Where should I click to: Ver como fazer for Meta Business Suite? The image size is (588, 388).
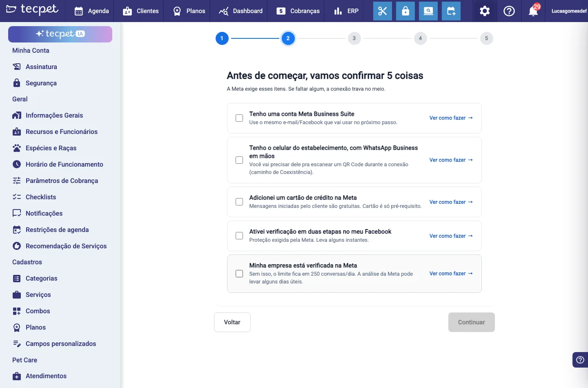pyautogui.click(x=451, y=118)
